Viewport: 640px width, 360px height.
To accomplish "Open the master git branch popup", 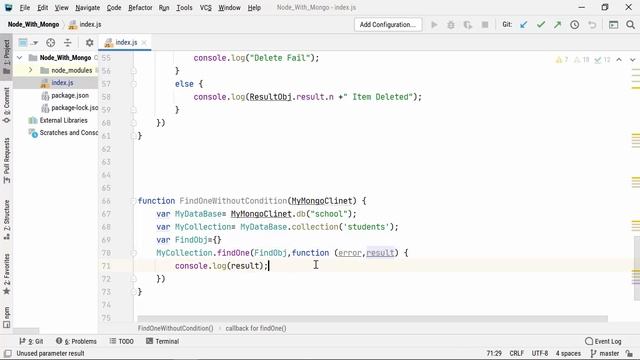I will point(604,353).
